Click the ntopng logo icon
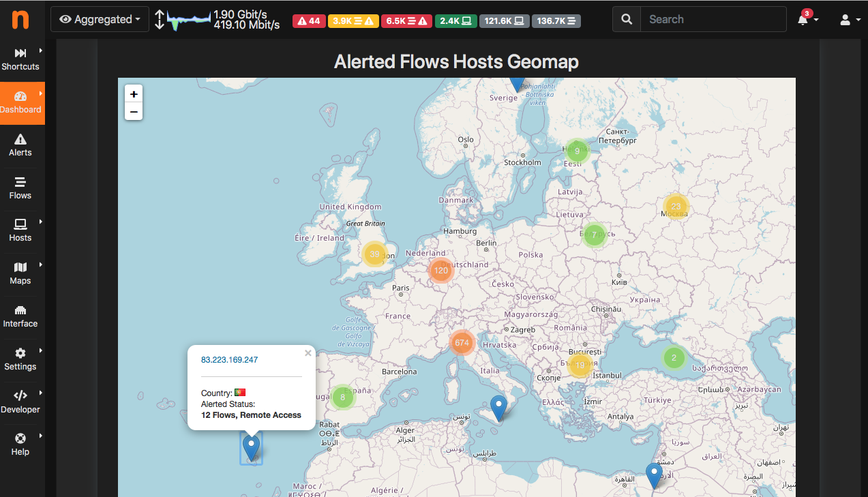Image resolution: width=868 pixels, height=497 pixels. pos(20,19)
